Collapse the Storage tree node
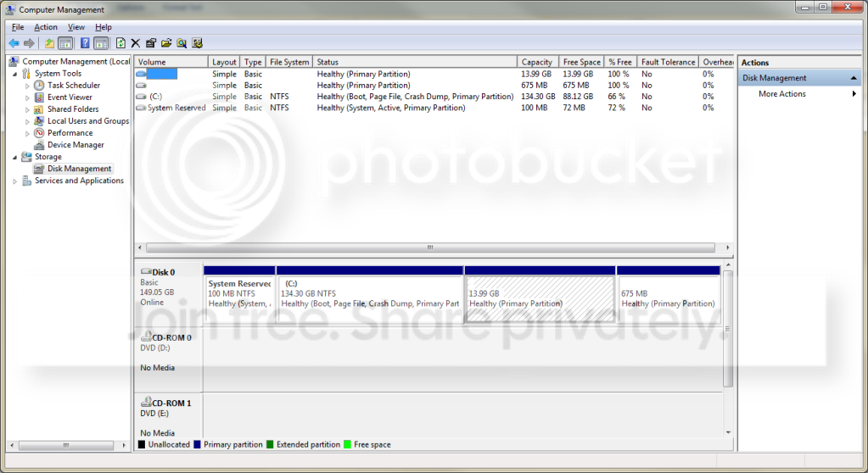Screen dimensions: 868x473 click(x=15, y=157)
